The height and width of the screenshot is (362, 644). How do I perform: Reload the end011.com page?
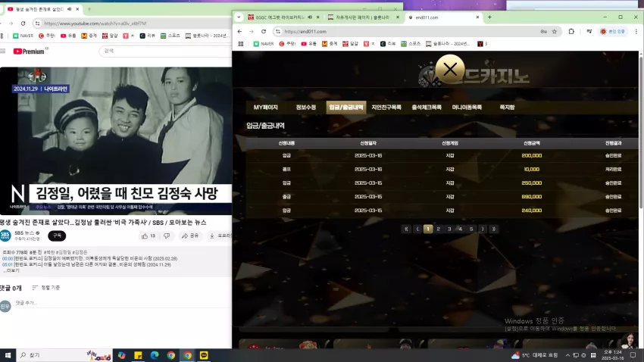pos(263,32)
